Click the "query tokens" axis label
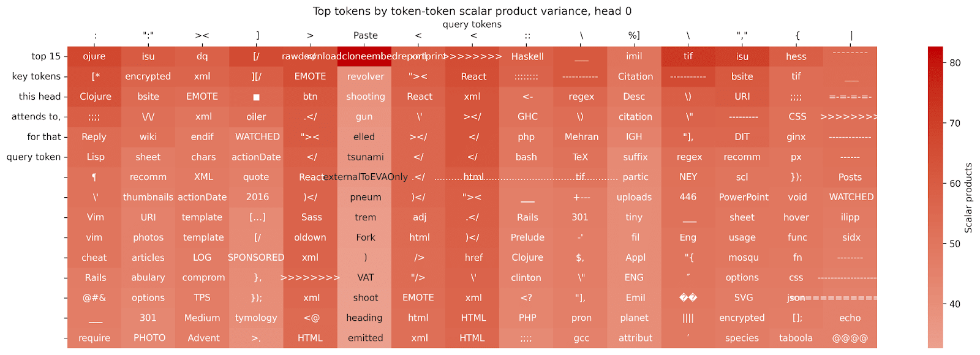 pyautogui.click(x=472, y=24)
